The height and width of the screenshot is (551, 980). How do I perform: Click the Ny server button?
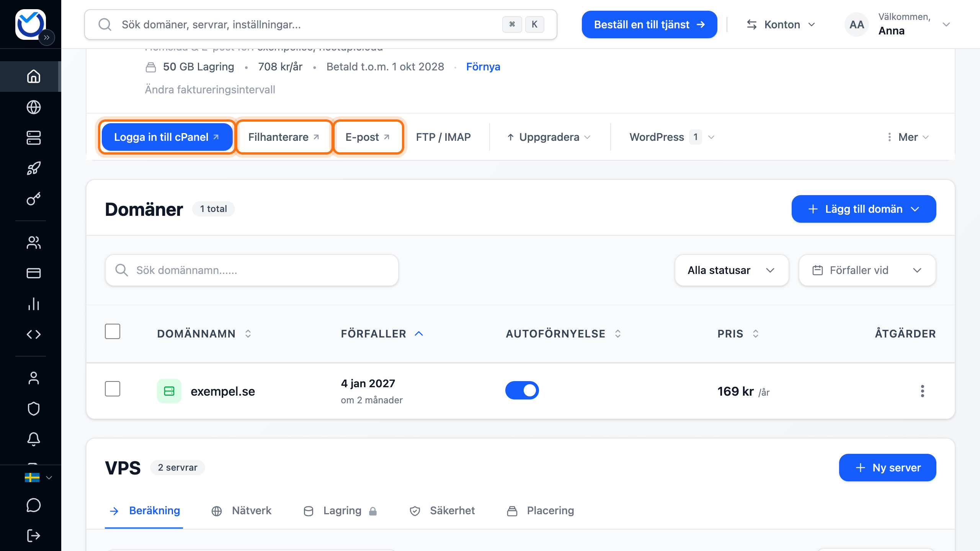point(887,468)
